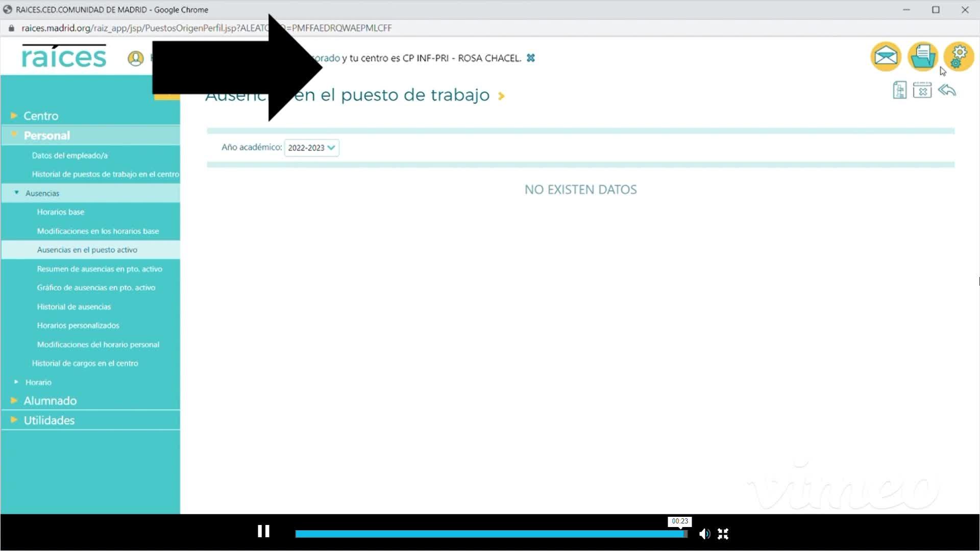
Task: Open the envelope messages icon
Action: pos(886,56)
